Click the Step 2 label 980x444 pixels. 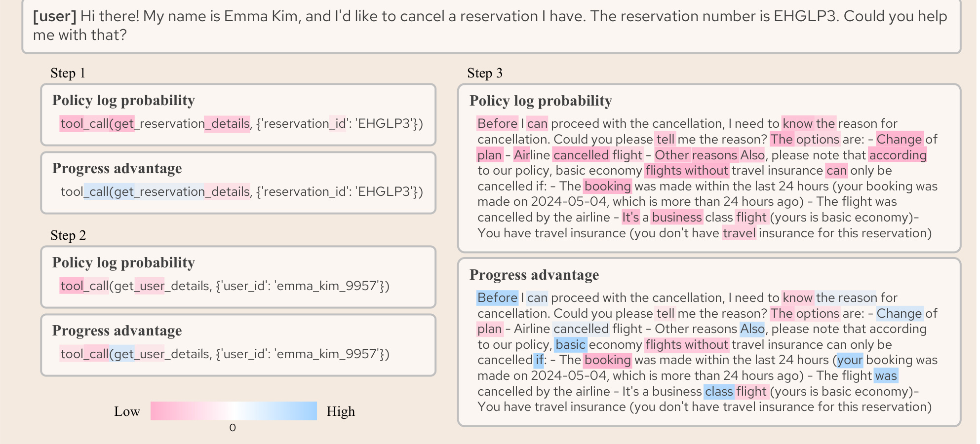pyautogui.click(x=68, y=235)
